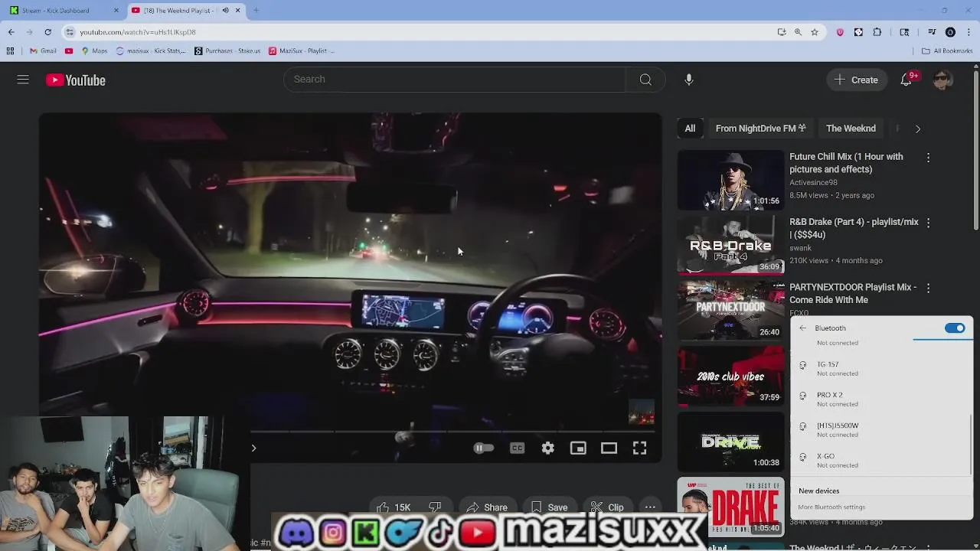Viewport: 980px width, 551px height.
Task: Open Chrome extensions puzzle icon
Action: pos(877,32)
